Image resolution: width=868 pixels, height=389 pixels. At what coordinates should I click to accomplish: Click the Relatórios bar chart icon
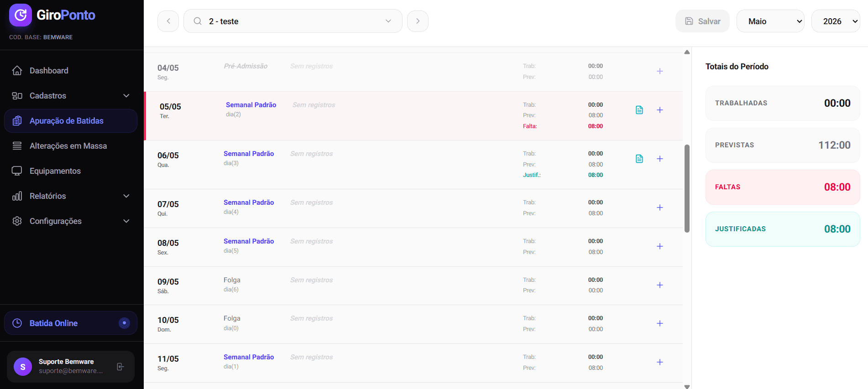[x=17, y=196]
